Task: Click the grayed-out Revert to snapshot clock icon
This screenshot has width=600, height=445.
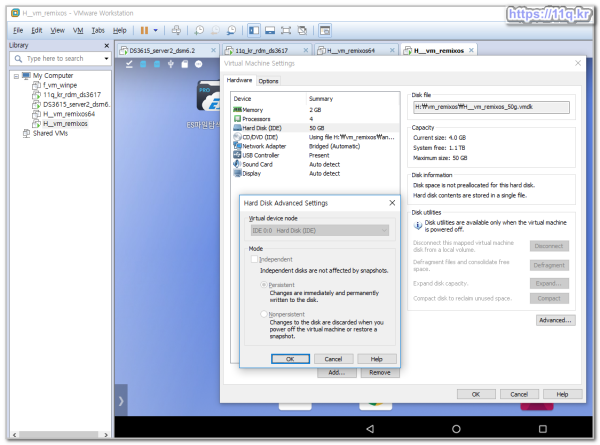Action: (215, 30)
